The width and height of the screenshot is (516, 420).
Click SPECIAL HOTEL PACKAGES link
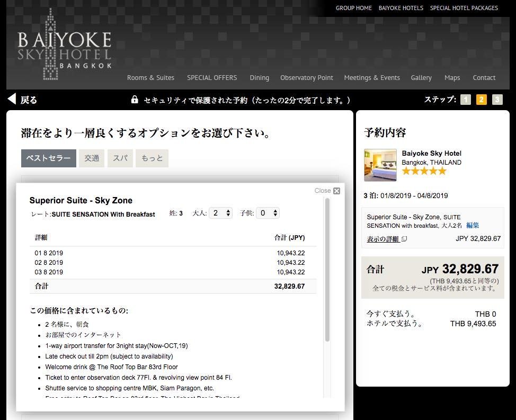point(464,8)
